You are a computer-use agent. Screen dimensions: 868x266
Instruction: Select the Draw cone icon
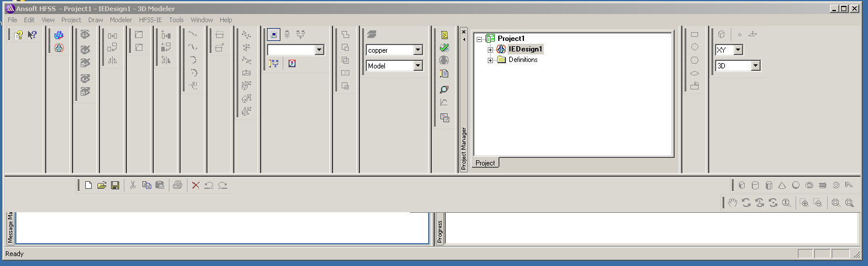[782, 185]
